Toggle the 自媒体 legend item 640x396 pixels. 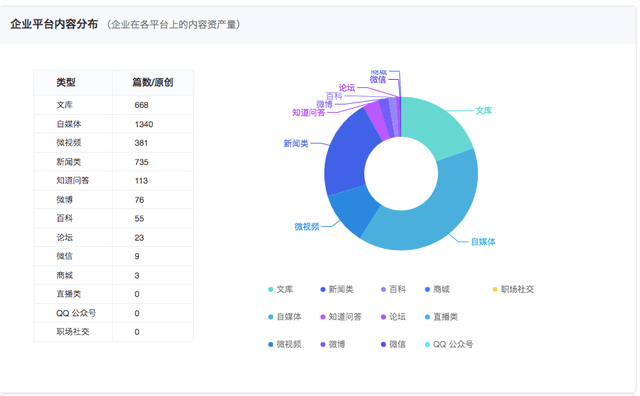click(x=284, y=317)
